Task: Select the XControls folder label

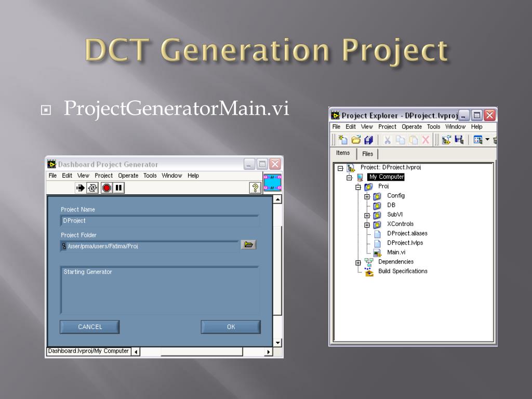Action: 401,224
